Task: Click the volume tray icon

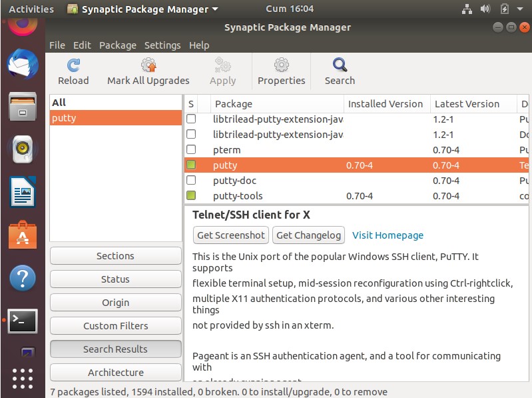Action: [485, 9]
